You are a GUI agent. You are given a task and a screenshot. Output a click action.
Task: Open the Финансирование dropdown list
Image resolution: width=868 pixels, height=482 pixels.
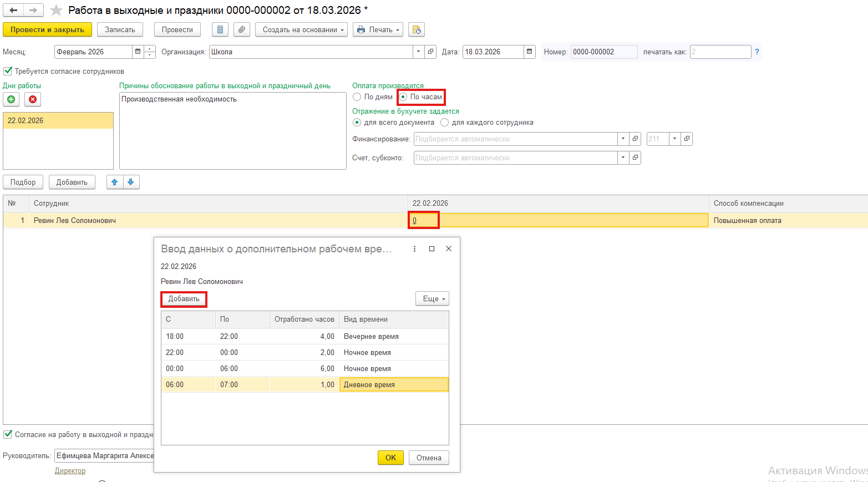click(623, 139)
